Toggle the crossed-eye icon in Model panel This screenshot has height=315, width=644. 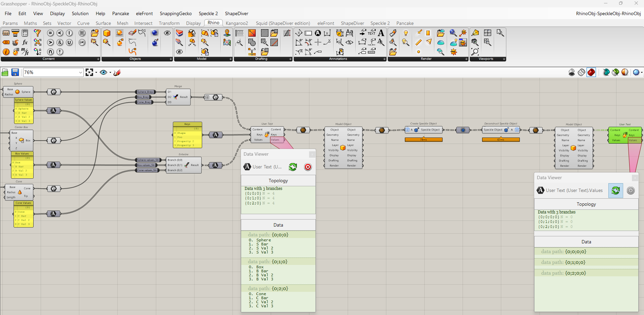click(x=179, y=52)
